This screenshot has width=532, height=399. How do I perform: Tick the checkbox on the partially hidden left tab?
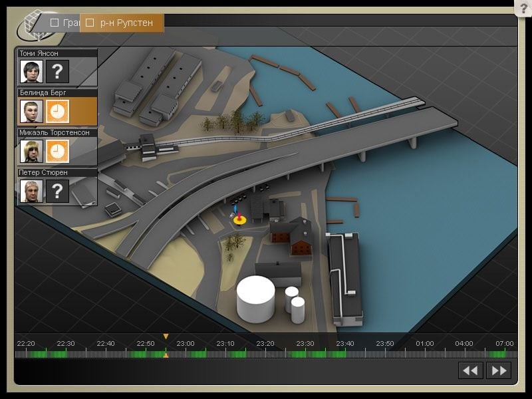click(55, 23)
